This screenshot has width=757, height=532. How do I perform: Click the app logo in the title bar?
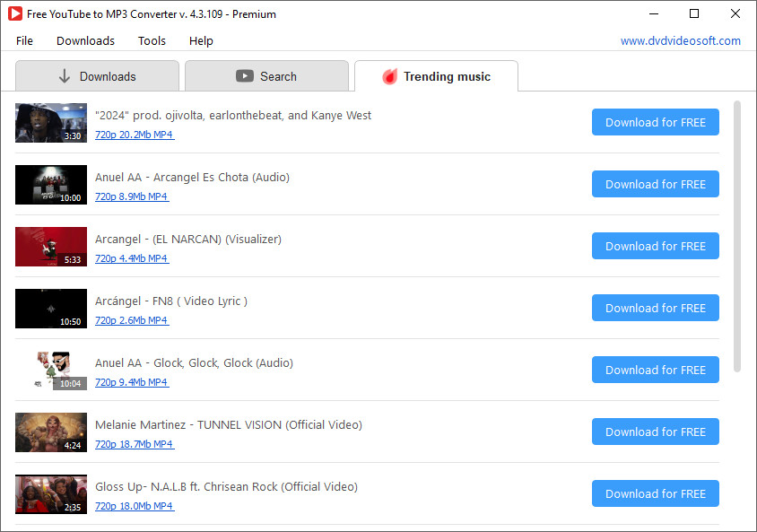click(15, 13)
